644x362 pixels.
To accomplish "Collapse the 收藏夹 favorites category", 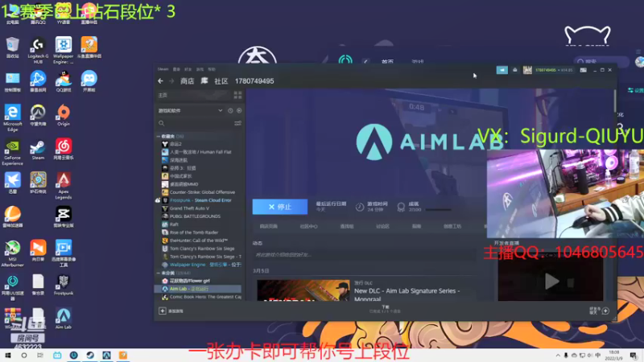I will pos(158,136).
